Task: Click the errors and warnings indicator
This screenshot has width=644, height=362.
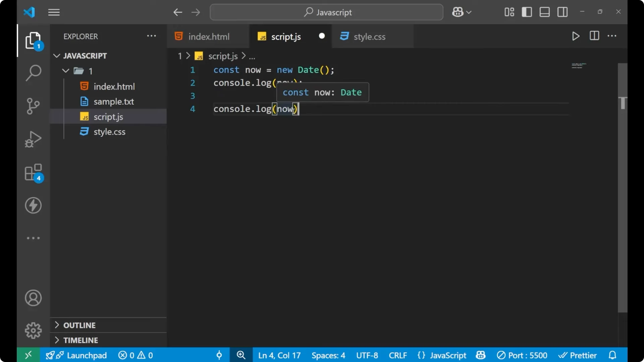Action: tap(135, 355)
